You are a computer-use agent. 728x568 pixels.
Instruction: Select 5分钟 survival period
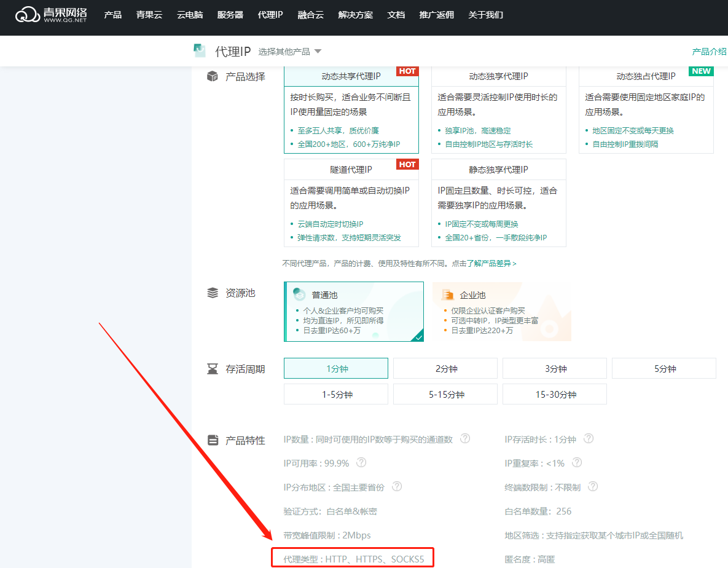point(664,368)
